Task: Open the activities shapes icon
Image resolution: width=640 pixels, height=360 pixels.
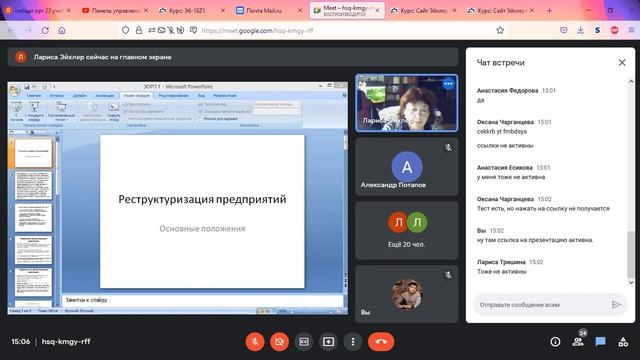Action: (623, 342)
